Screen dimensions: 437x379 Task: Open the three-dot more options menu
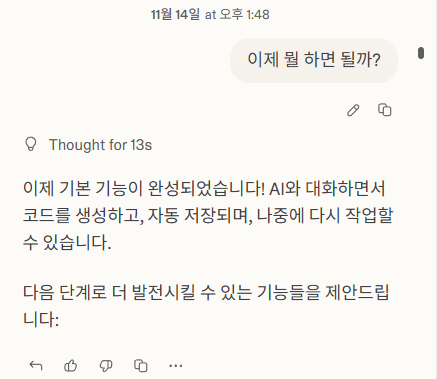[176, 366]
